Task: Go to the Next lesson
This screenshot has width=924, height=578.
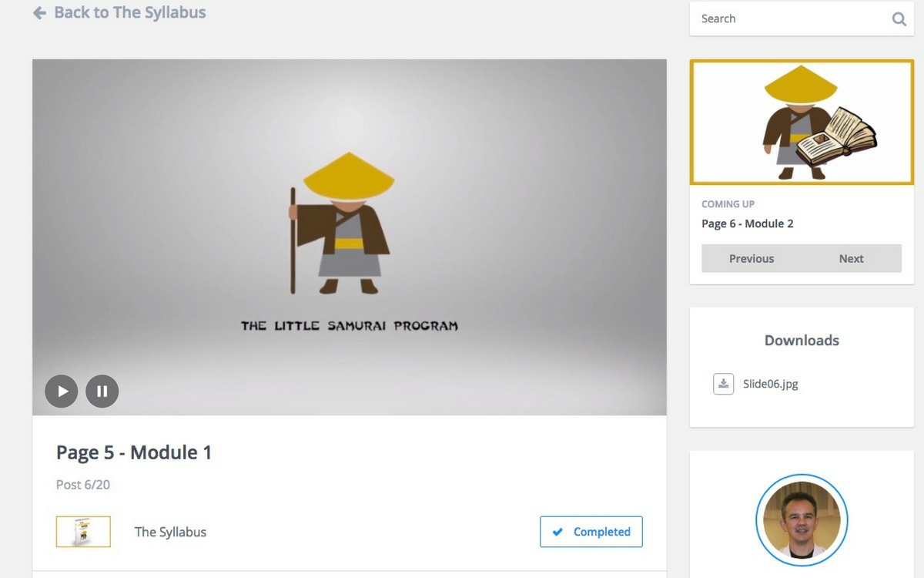Action: click(x=851, y=259)
